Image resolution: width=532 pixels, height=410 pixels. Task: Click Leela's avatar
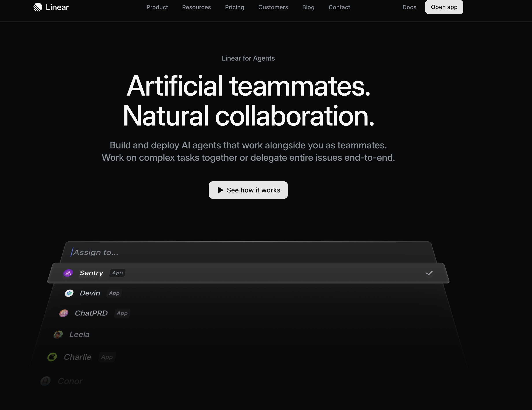(x=58, y=334)
